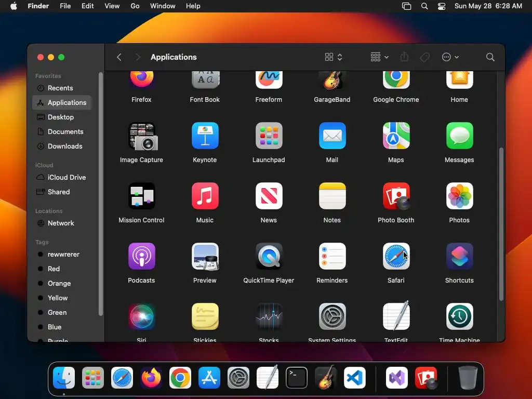Click the Share toolbar button
Image resolution: width=532 pixels, height=399 pixels.
[404, 57]
